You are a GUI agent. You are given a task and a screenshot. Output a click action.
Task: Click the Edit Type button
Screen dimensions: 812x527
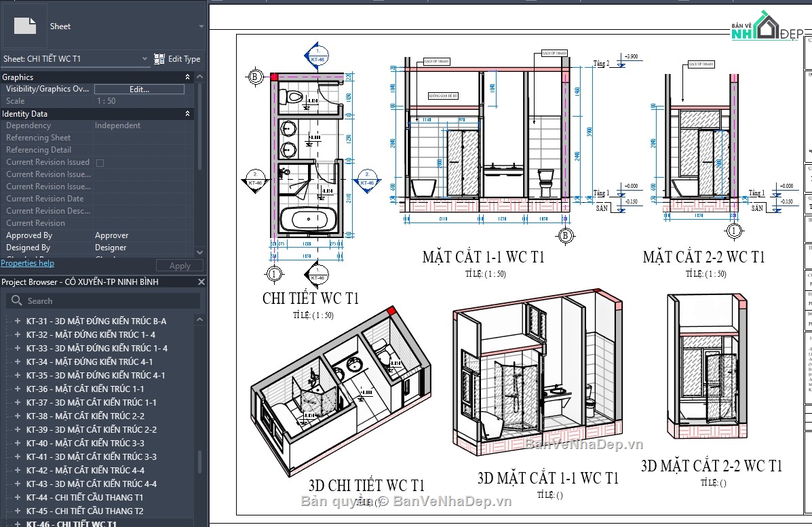coord(177,59)
